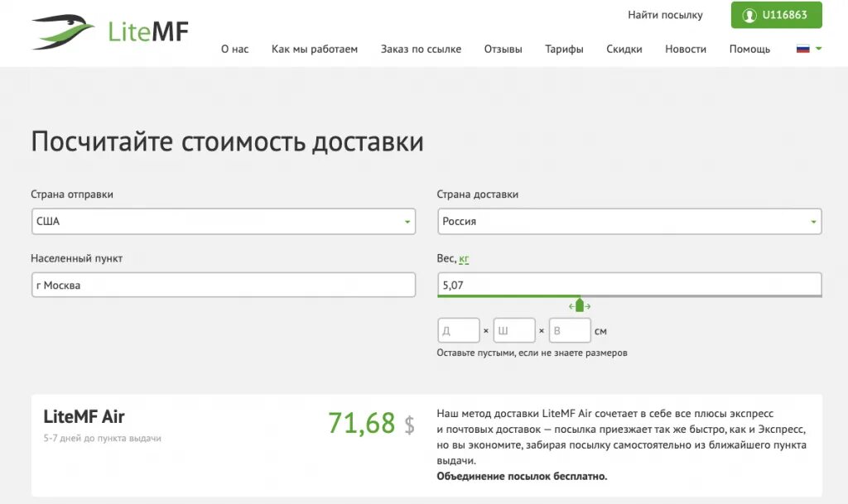Open 'Новости' menu item
The width and height of the screenshot is (848, 504).
click(686, 49)
